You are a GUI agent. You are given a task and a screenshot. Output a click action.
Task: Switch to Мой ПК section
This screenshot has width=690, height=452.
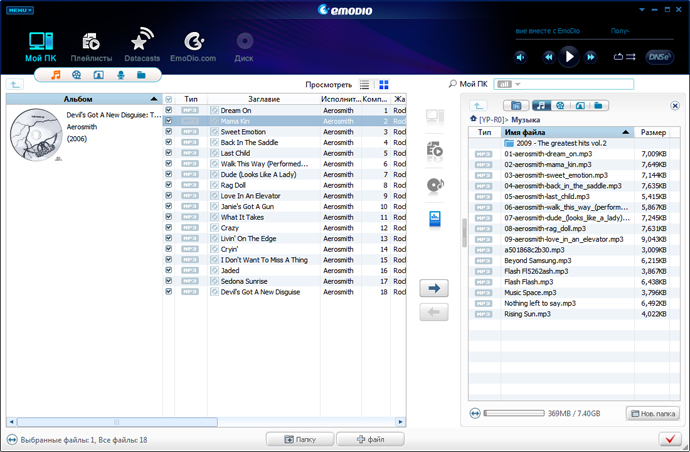[40, 47]
